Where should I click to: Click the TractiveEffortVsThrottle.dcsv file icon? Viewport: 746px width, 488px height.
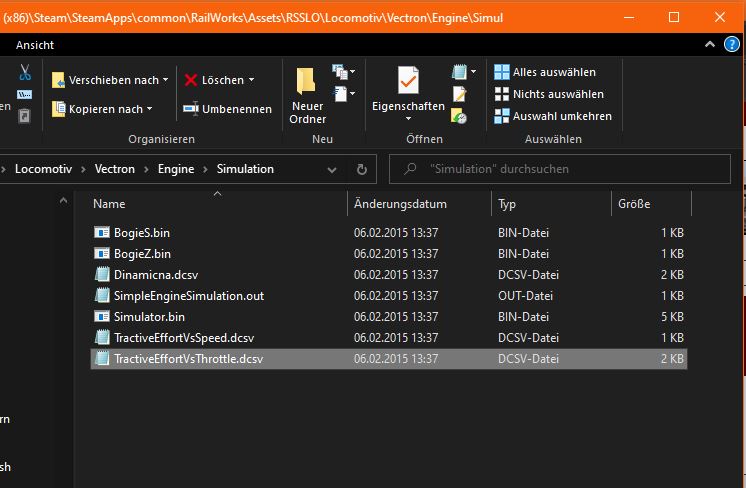(102, 358)
